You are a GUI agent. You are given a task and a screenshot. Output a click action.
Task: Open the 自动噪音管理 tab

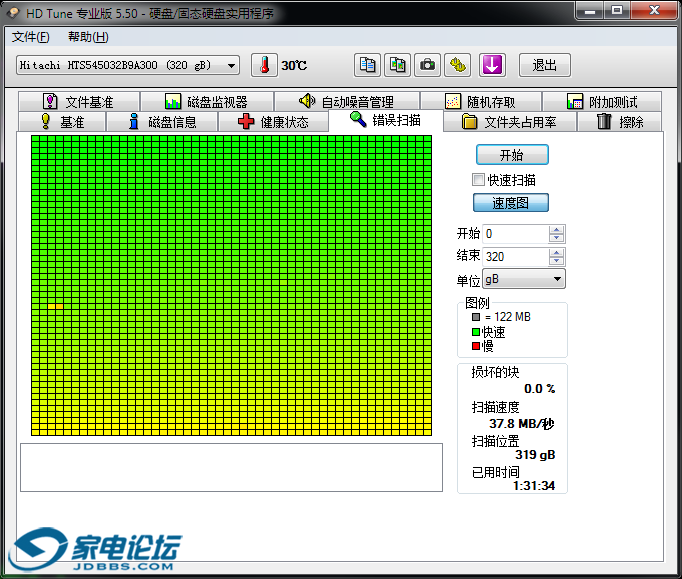[347, 102]
